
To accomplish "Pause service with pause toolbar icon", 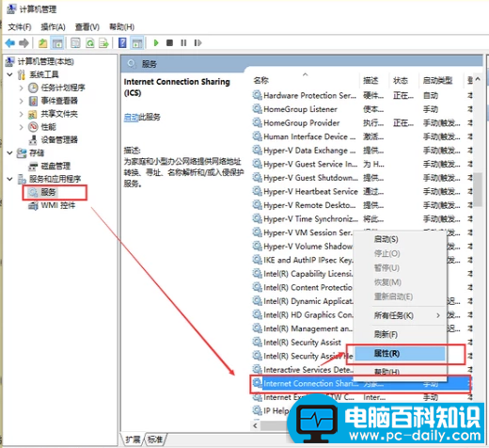I will [x=183, y=42].
